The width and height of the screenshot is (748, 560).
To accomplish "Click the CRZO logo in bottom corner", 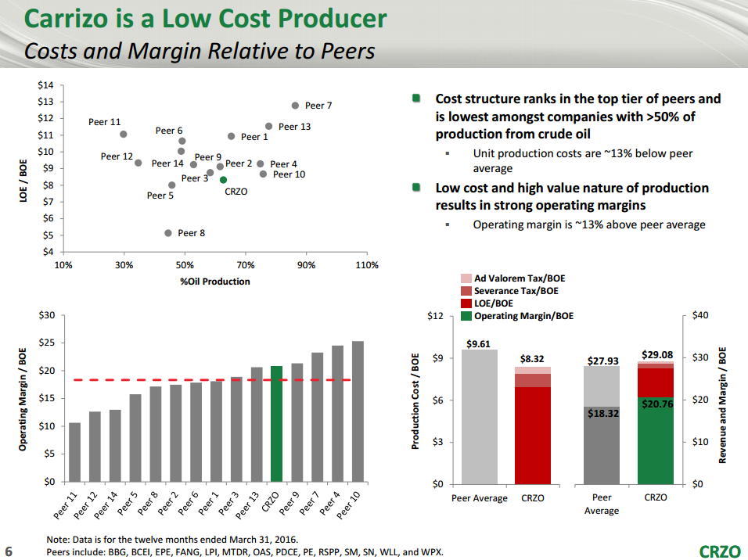I will [x=718, y=551].
